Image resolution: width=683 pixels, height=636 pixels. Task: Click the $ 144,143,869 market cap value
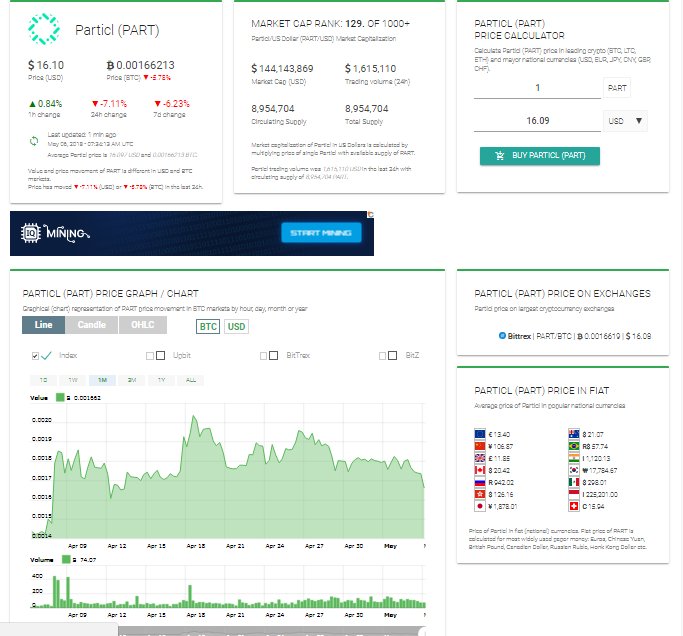[282, 69]
